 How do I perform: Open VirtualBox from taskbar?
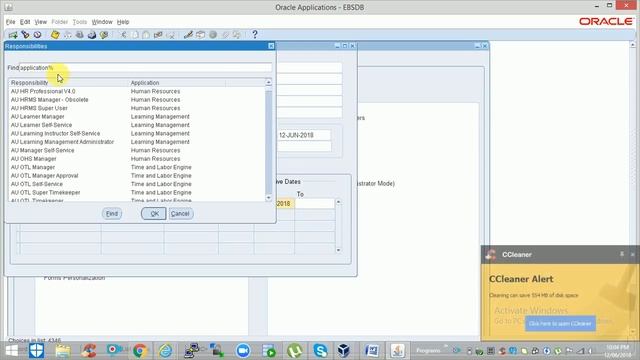coord(344,351)
